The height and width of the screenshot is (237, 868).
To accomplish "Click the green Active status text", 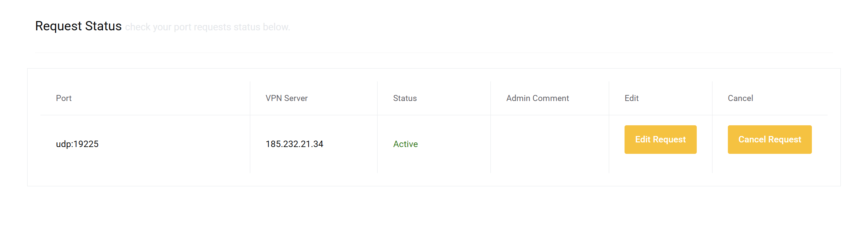I will coord(405,144).
